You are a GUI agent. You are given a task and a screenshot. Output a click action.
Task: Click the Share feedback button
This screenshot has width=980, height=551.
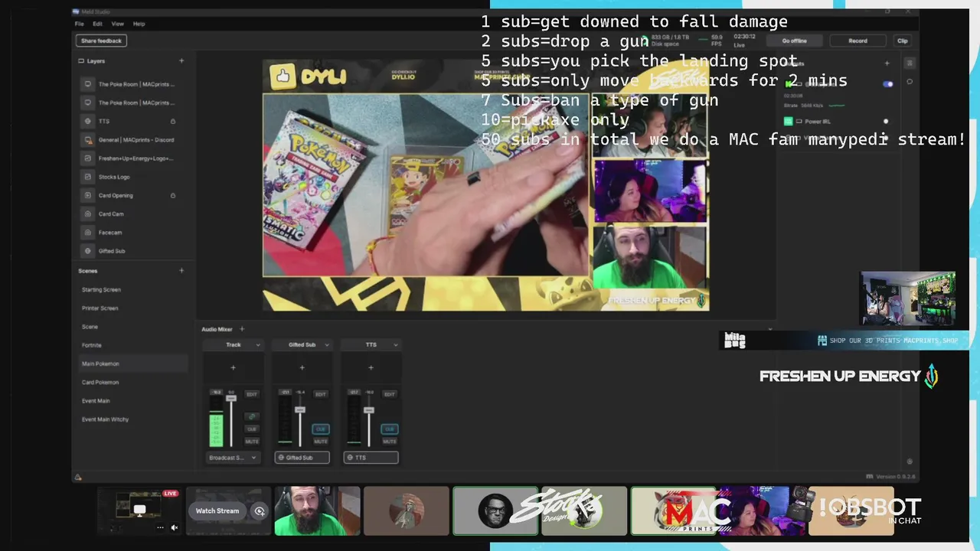click(101, 41)
